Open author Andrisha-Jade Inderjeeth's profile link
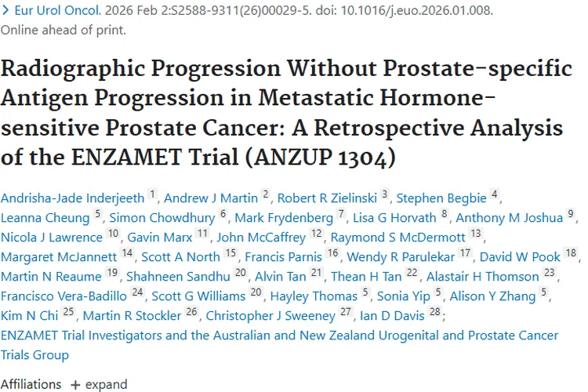This screenshot has width=588, height=392. tap(72, 197)
